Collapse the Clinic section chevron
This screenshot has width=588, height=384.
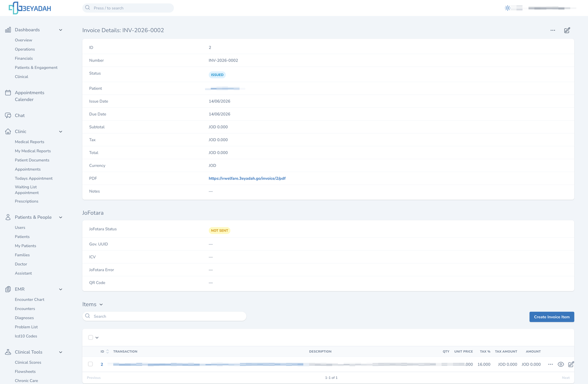pyautogui.click(x=61, y=132)
